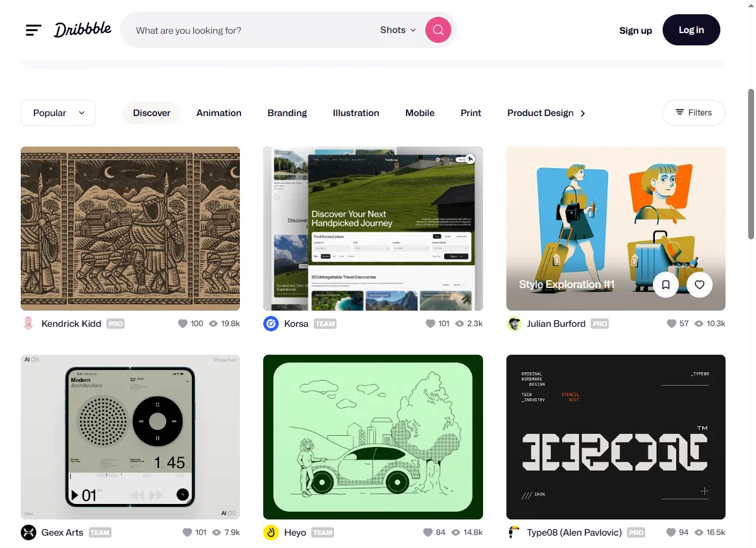Viewport: 756px width, 548px height.
Task: Like the Style Exploration #1 shot
Action: pyautogui.click(x=700, y=285)
